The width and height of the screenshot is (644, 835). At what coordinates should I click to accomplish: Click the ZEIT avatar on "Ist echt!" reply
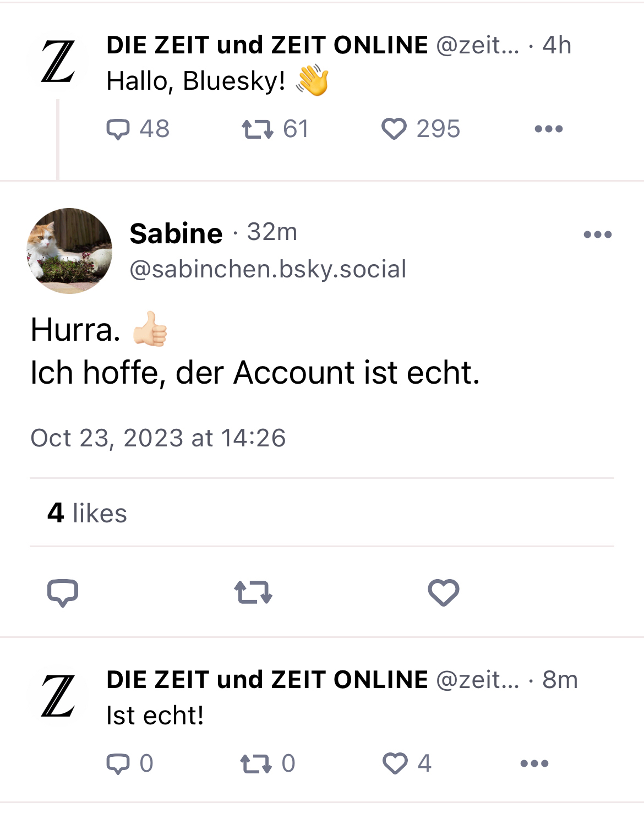pyautogui.click(x=58, y=696)
